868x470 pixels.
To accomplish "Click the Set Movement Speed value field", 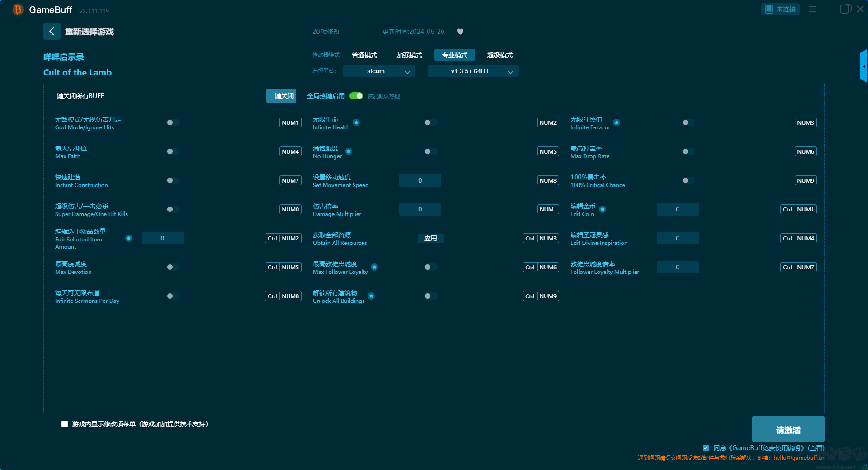I will (x=420, y=180).
